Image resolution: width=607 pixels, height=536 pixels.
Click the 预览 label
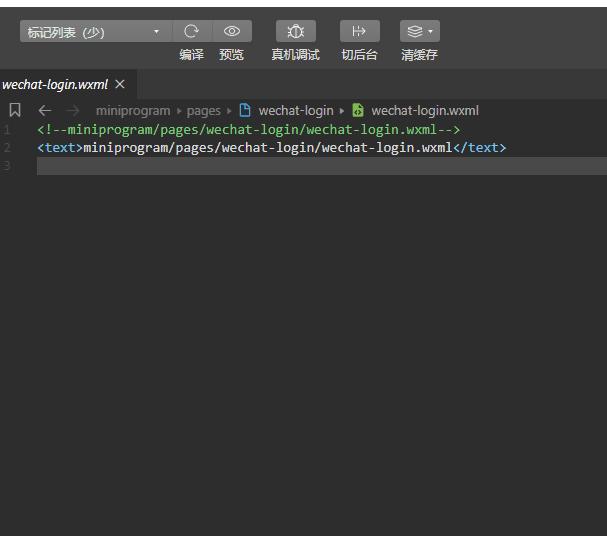(x=231, y=55)
